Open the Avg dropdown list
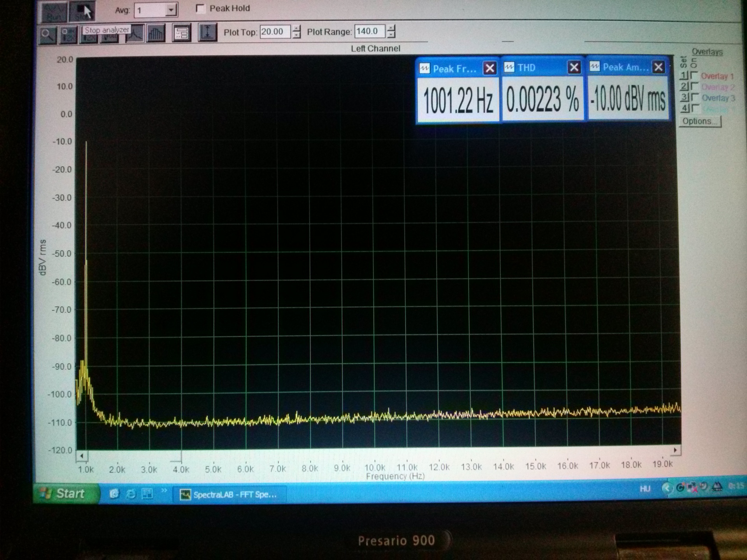The width and height of the screenshot is (747, 560). (171, 10)
